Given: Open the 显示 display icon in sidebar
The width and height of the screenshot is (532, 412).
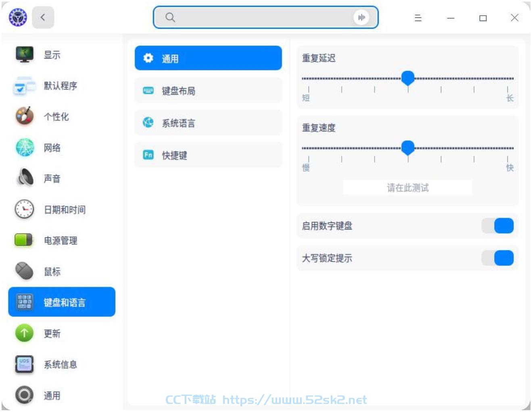Looking at the screenshot, I should [25, 54].
